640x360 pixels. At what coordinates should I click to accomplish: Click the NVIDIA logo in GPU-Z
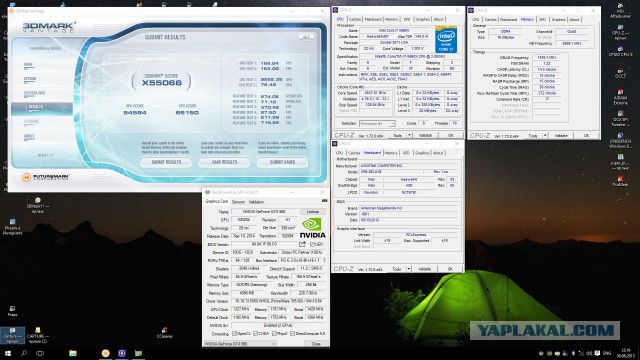click(x=312, y=229)
